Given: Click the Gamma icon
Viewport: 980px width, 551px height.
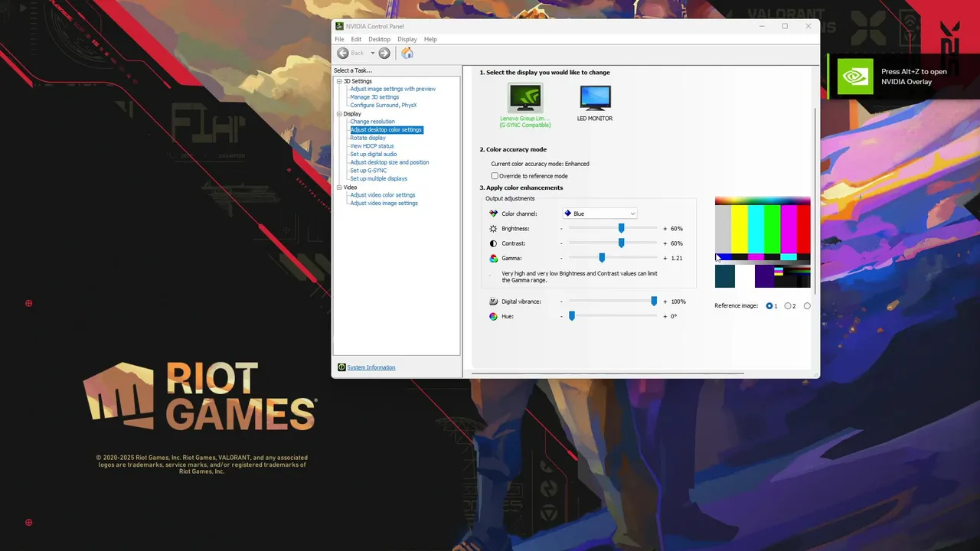Looking at the screenshot, I should tap(493, 258).
